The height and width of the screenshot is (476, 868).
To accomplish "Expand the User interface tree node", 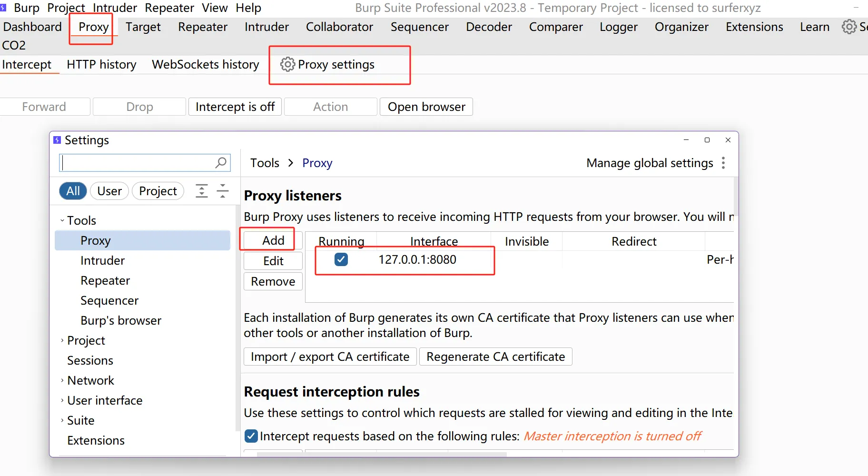I will [62, 400].
